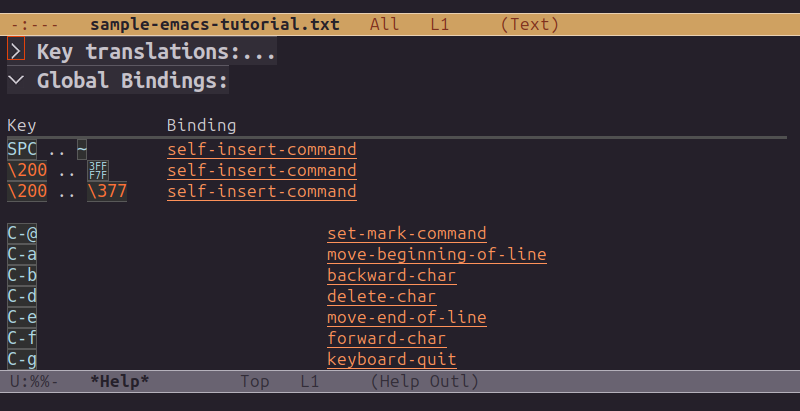Click the (Help Outl) mode indicator
800x411 pixels.
click(425, 381)
